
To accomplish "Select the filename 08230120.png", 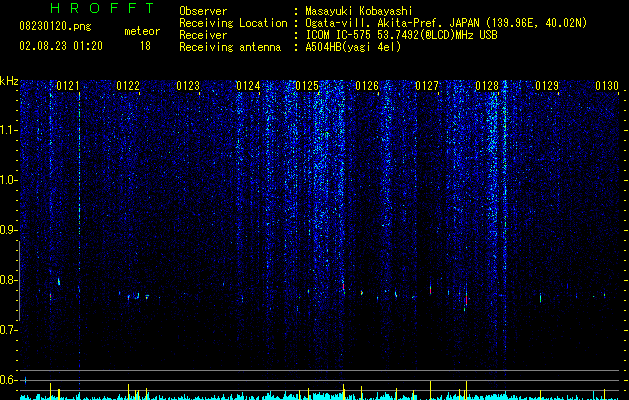I will [x=55, y=27].
